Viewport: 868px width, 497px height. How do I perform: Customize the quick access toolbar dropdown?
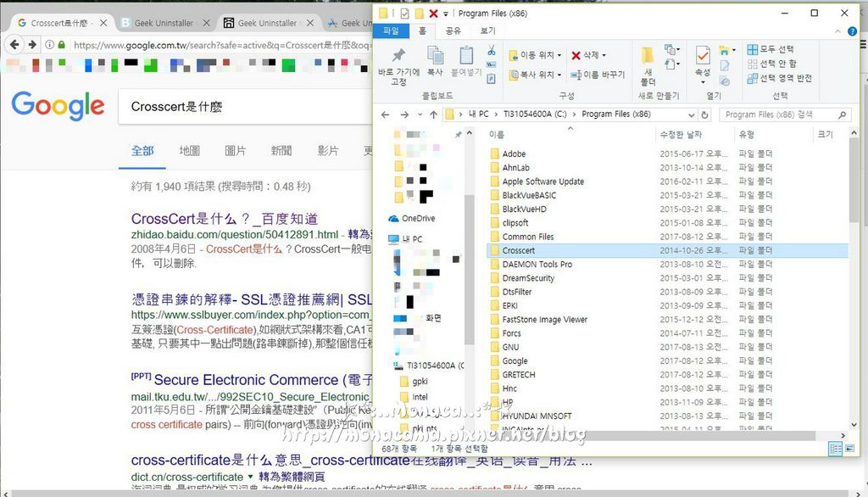click(446, 14)
